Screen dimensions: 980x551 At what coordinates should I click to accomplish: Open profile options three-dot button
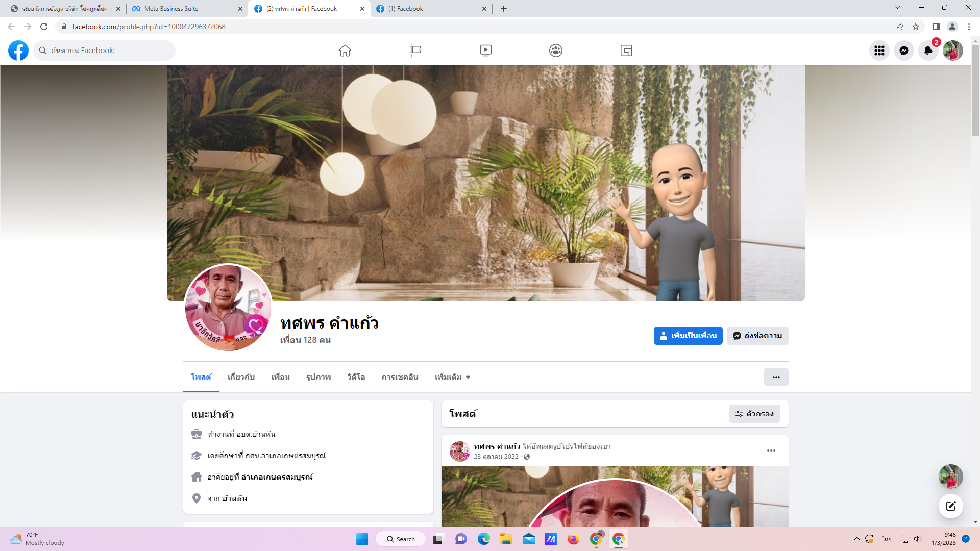coord(776,377)
